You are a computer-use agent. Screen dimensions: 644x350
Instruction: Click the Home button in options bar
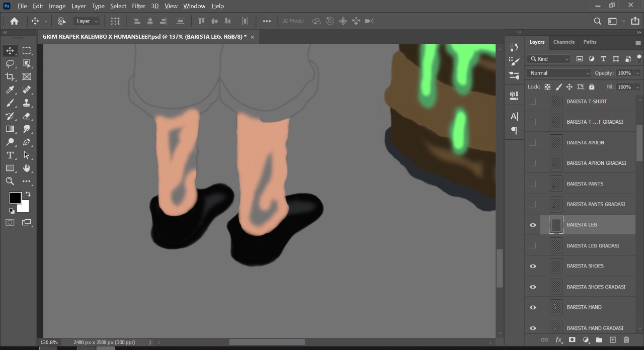click(x=14, y=21)
